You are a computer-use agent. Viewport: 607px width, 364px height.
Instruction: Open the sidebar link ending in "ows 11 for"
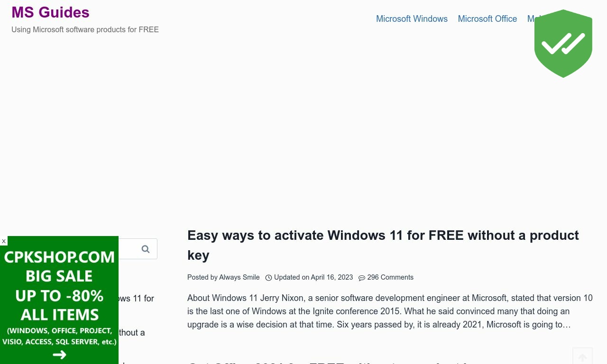(137, 299)
